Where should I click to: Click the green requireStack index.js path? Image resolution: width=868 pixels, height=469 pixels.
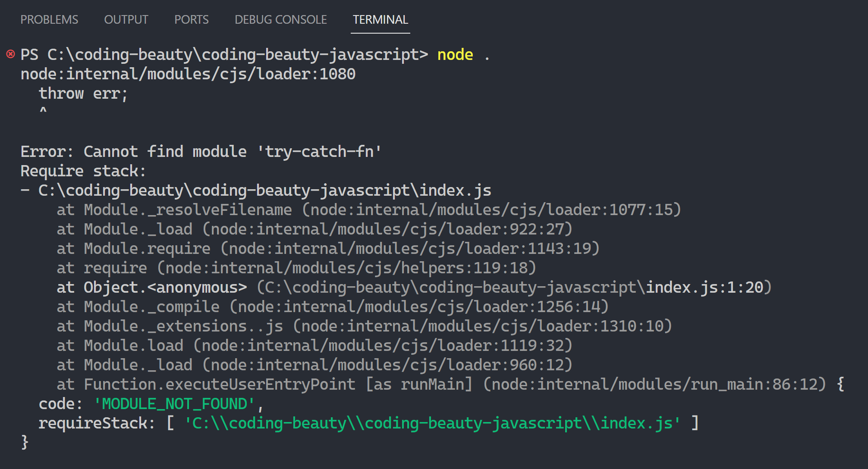click(x=431, y=423)
